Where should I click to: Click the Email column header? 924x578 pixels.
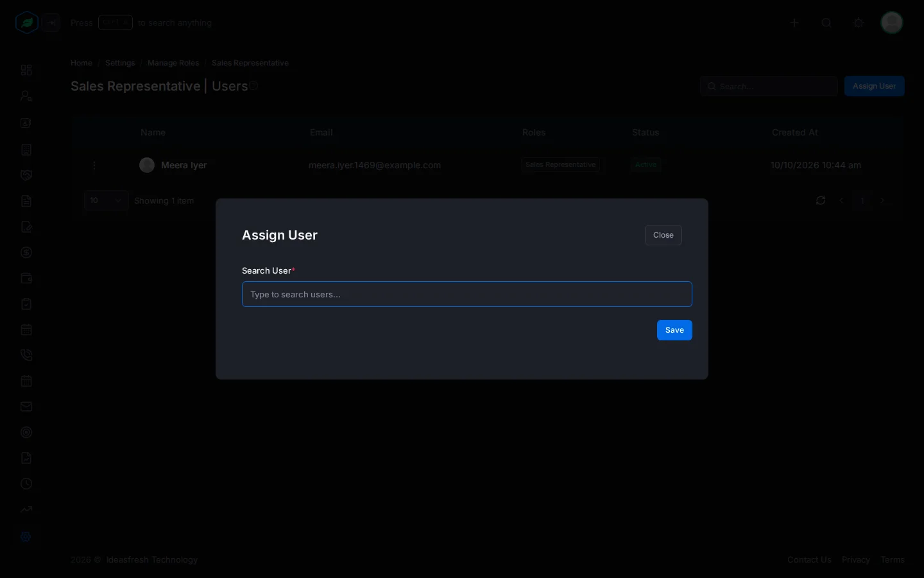pyautogui.click(x=321, y=132)
